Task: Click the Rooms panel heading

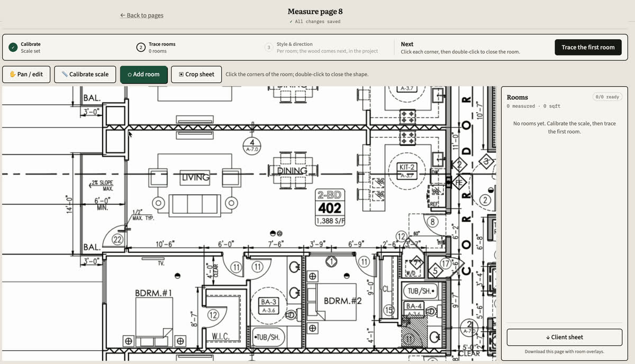Action: tap(517, 97)
